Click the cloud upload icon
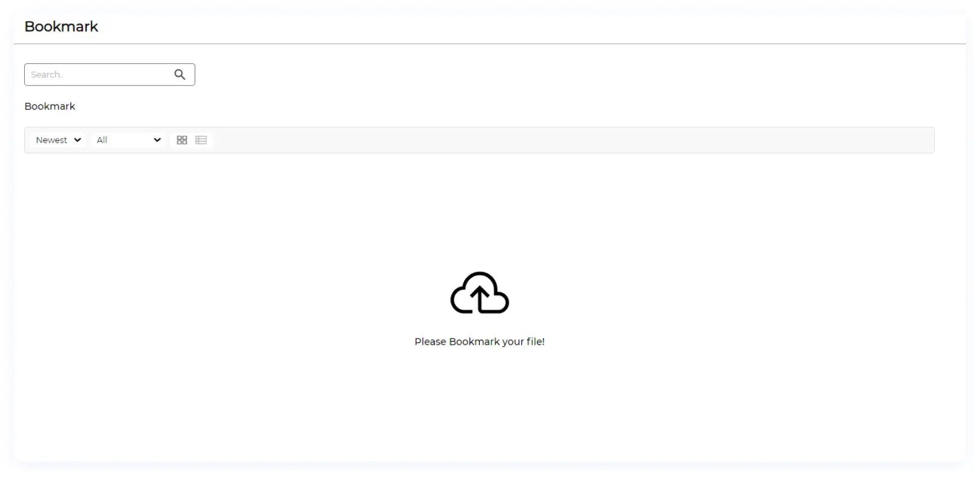Image resolution: width=980 pixels, height=478 pixels. 479,293
